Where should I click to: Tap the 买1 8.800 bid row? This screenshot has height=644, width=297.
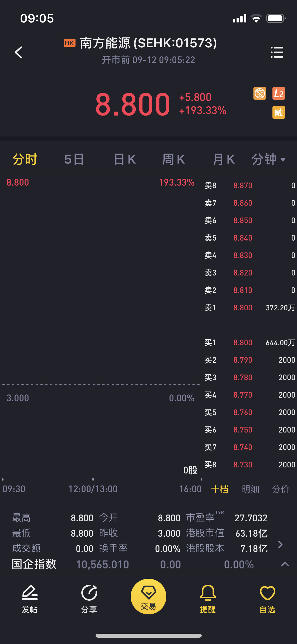(x=249, y=342)
